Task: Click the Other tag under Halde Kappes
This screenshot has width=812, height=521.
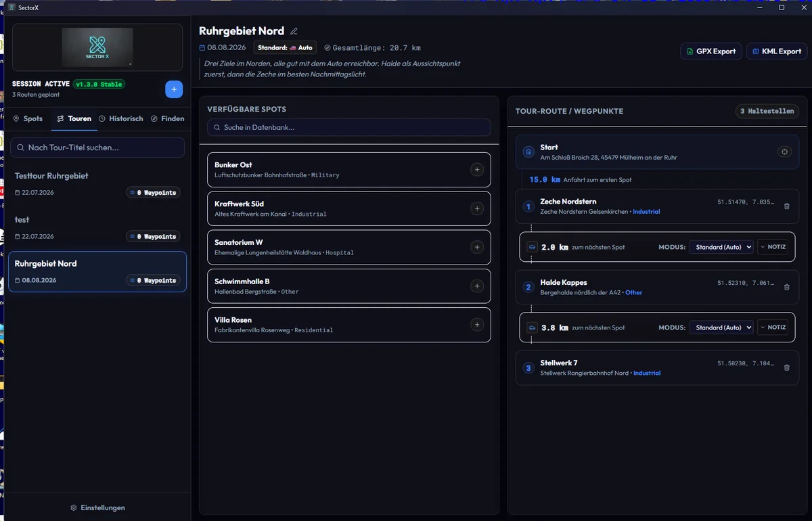Action: [x=634, y=292]
